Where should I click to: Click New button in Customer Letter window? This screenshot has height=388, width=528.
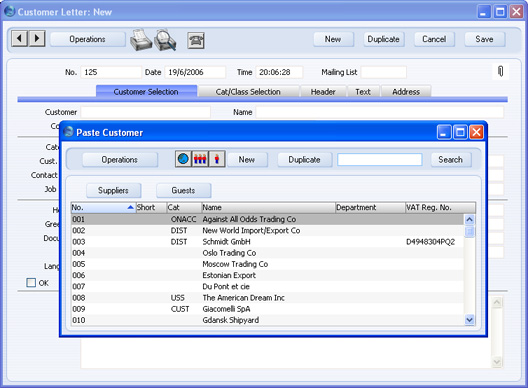tap(333, 39)
